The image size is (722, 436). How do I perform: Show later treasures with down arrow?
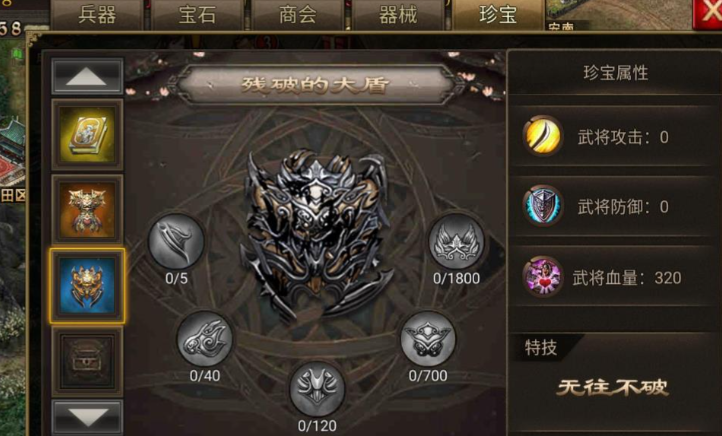[87, 418]
